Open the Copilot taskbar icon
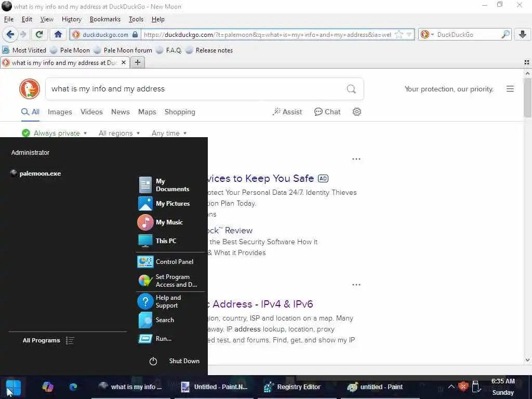The width and height of the screenshot is (532, 399). (x=47, y=387)
